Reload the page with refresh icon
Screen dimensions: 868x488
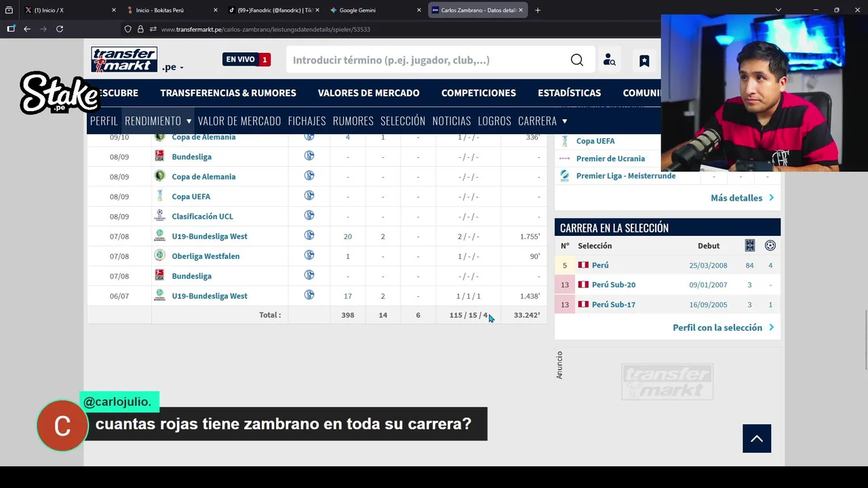click(x=60, y=29)
